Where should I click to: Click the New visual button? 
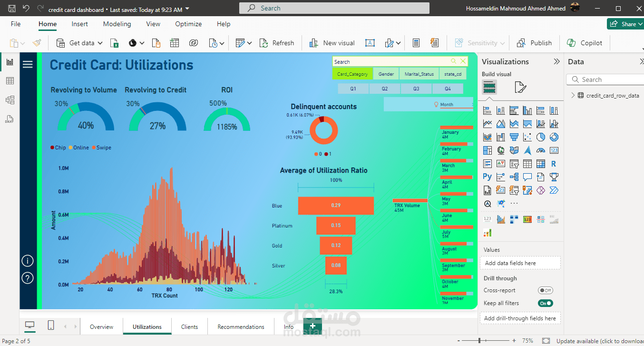tap(332, 43)
